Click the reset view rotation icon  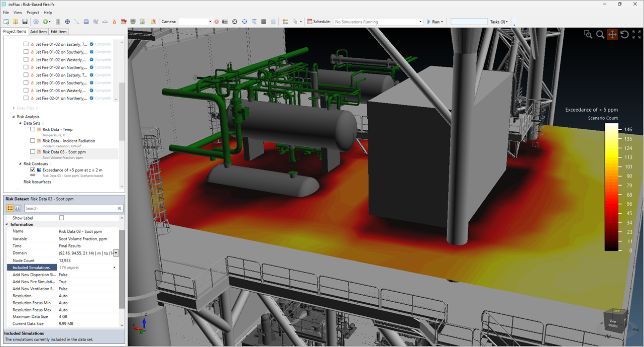pyautogui.click(x=624, y=34)
